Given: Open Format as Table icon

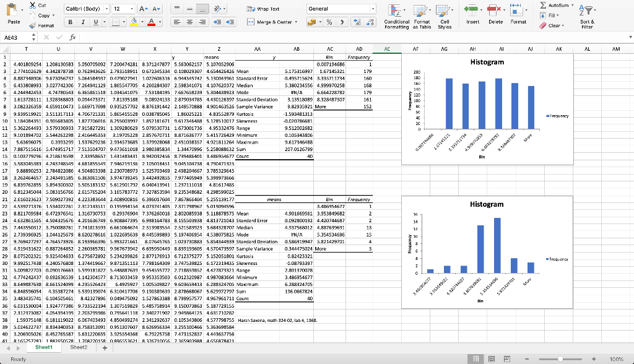Looking at the screenshot, I should pyautogui.click(x=420, y=11).
